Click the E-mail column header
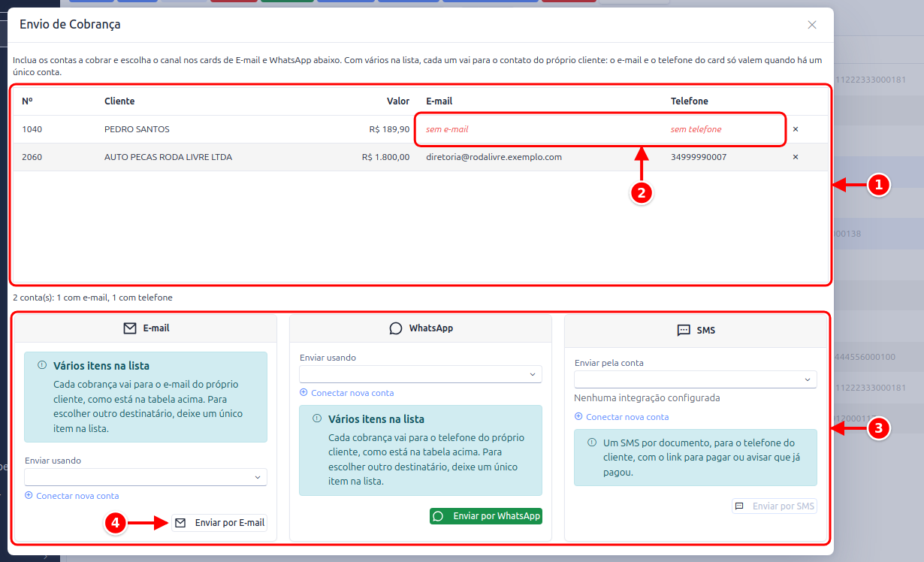Viewport: 924px width, 562px height. click(x=439, y=101)
